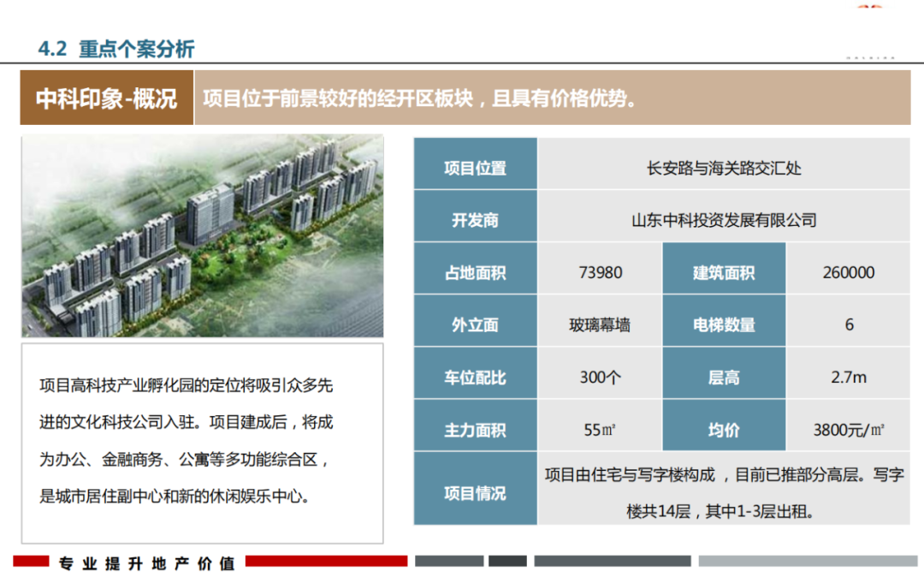Click the '项目位置' table header cell
This screenshot has height=577, width=924.
point(476,164)
